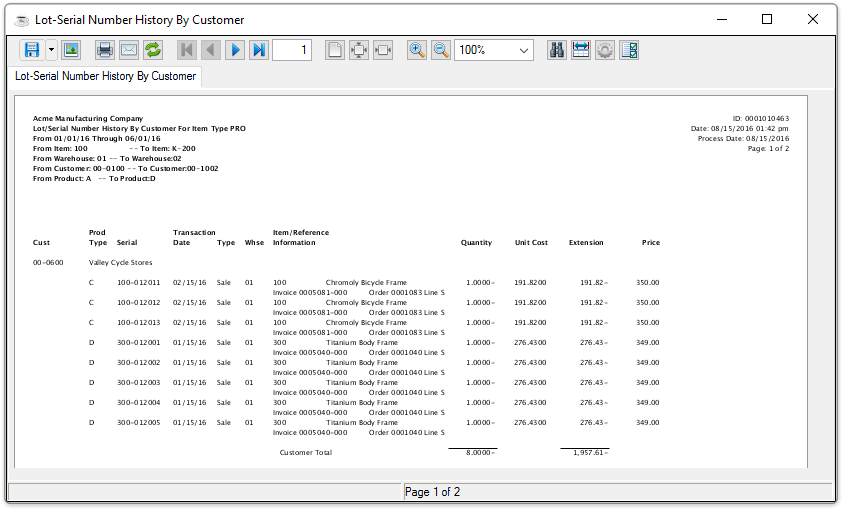Go to the first page
Screen dimensions: 846x512
tap(187, 50)
